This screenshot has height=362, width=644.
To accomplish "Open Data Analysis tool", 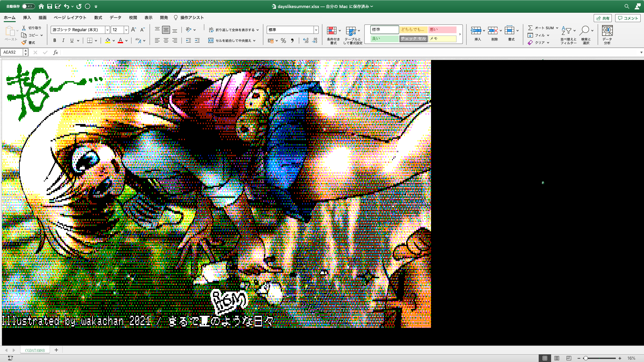I will tap(607, 35).
